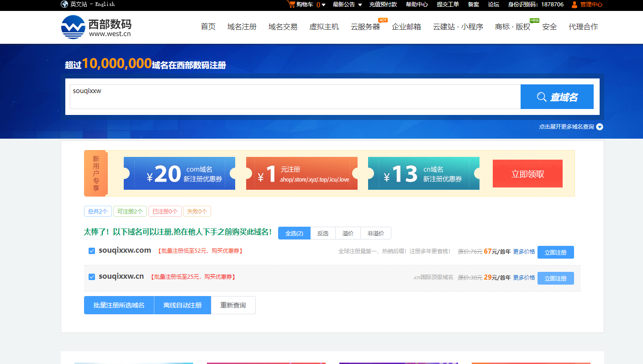Image resolution: width=643 pixels, height=364 pixels.
Task: Open the 云建站 · 小程序 menu
Action: [458, 27]
